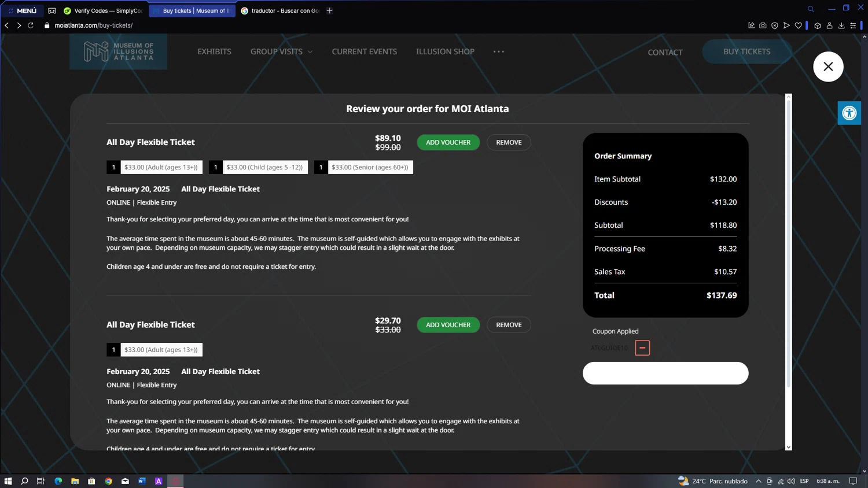Click the Total $137.69 amount

click(x=722, y=295)
